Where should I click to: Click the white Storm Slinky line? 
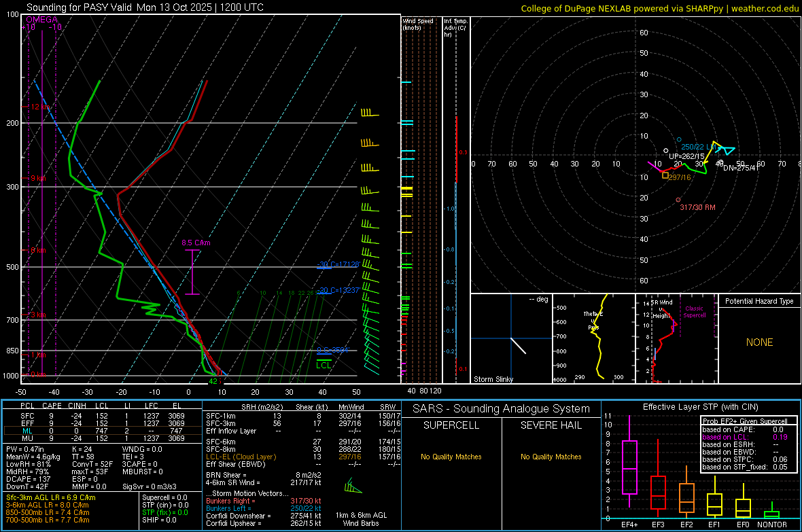click(x=518, y=346)
